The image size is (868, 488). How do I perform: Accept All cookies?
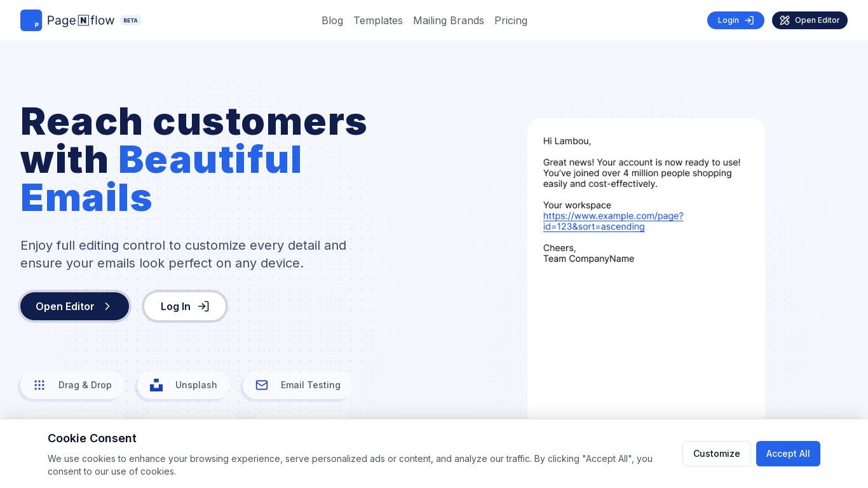point(788,454)
